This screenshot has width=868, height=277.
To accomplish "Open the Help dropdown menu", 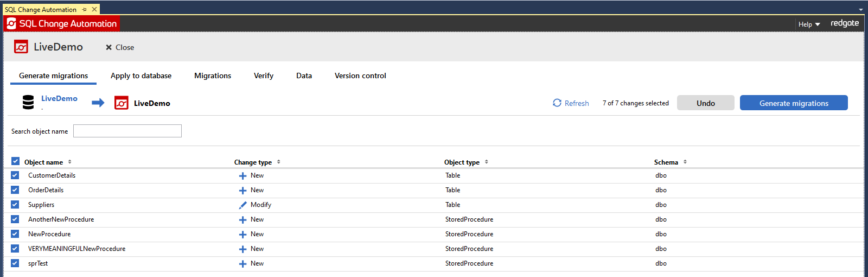I will (809, 24).
